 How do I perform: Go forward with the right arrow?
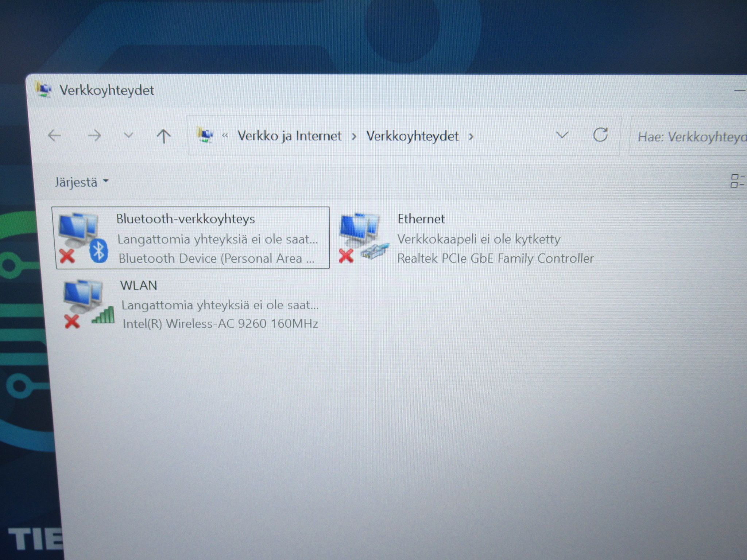click(94, 136)
